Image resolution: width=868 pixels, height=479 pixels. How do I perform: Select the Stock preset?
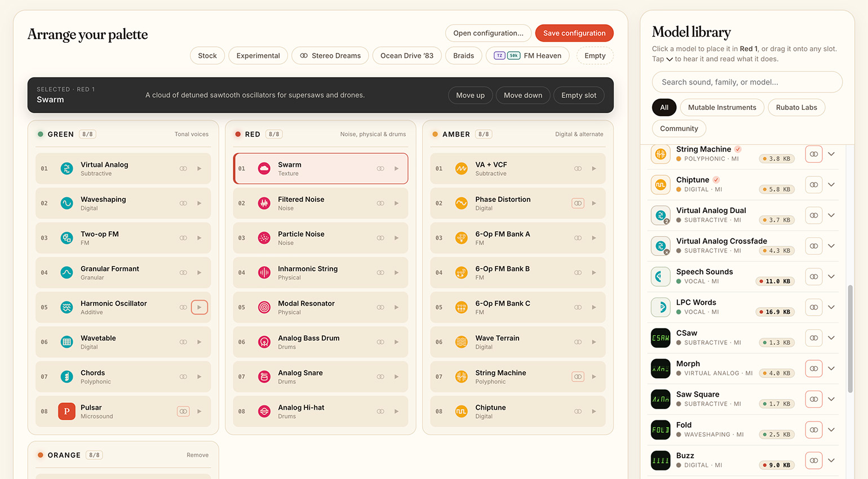point(207,56)
